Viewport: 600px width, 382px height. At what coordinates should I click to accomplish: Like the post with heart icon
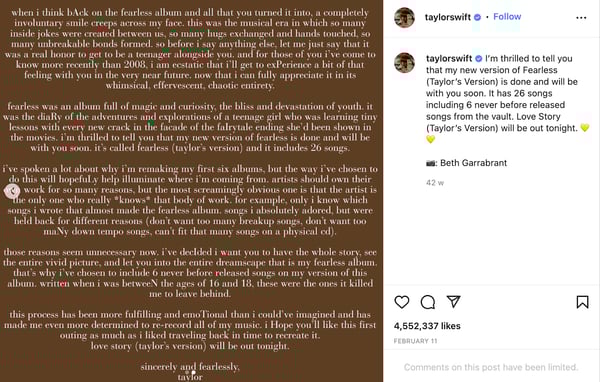(401, 302)
